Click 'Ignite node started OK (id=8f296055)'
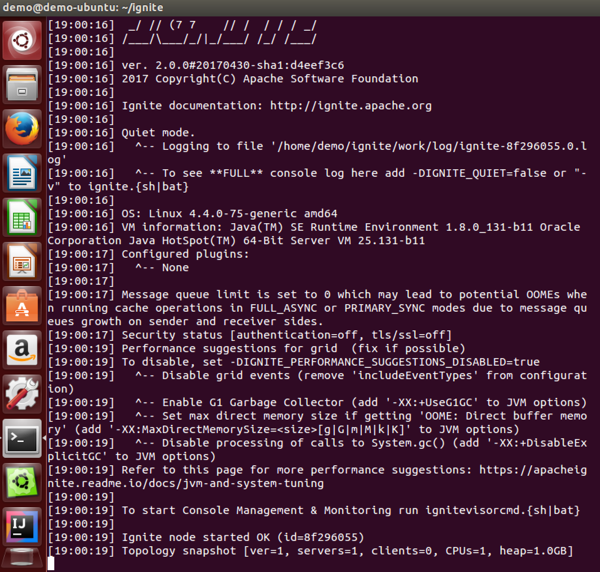This screenshot has height=572, width=600. point(243,538)
